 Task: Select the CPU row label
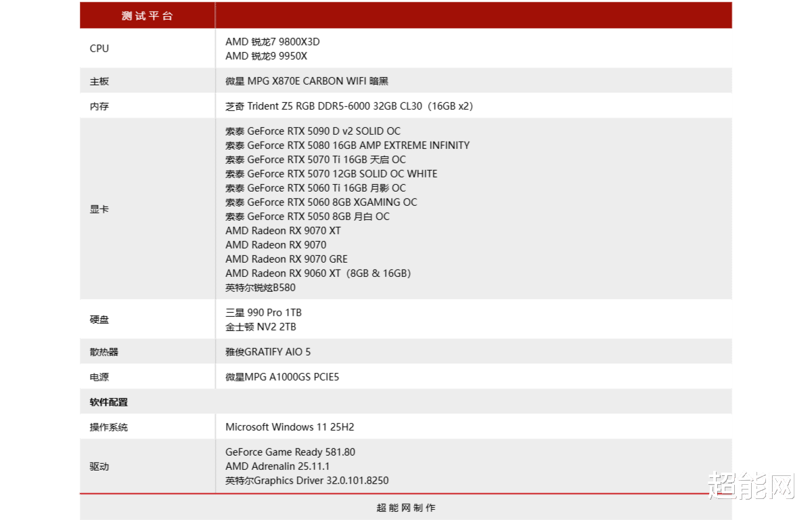99,49
